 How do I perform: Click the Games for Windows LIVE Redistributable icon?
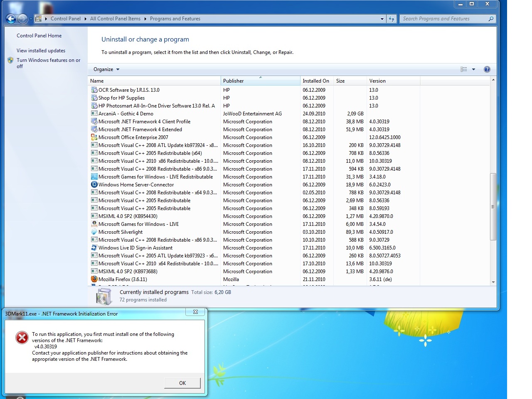click(x=94, y=176)
